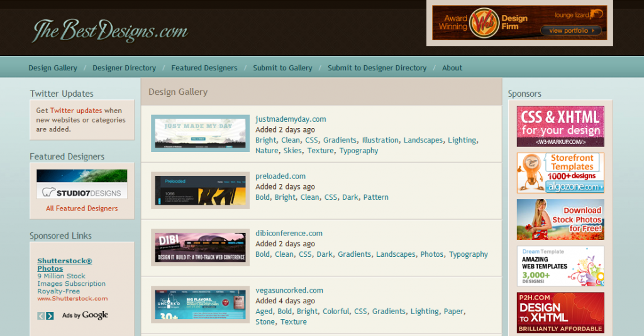Click the view portfolio button in banner
Screen dimensions: 644x336
tap(571, 30)
